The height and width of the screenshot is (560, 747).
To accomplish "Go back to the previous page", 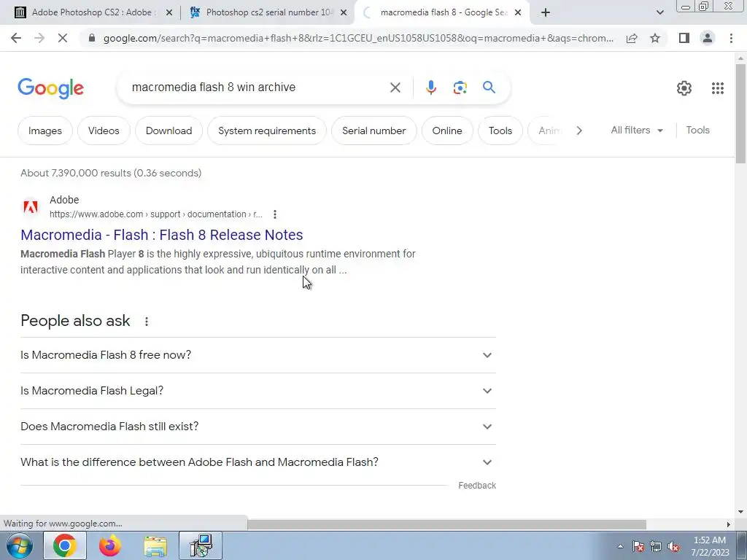I will point(16,38).
